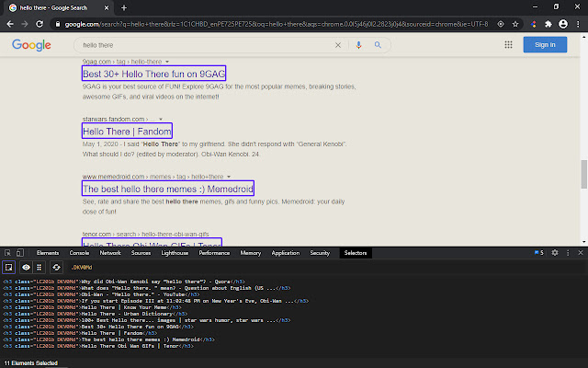Select the 'Hello There Obi Wan GIFs | Tenor' code row
The height and width of the screenshot is (368, 588).
[98, 346]
